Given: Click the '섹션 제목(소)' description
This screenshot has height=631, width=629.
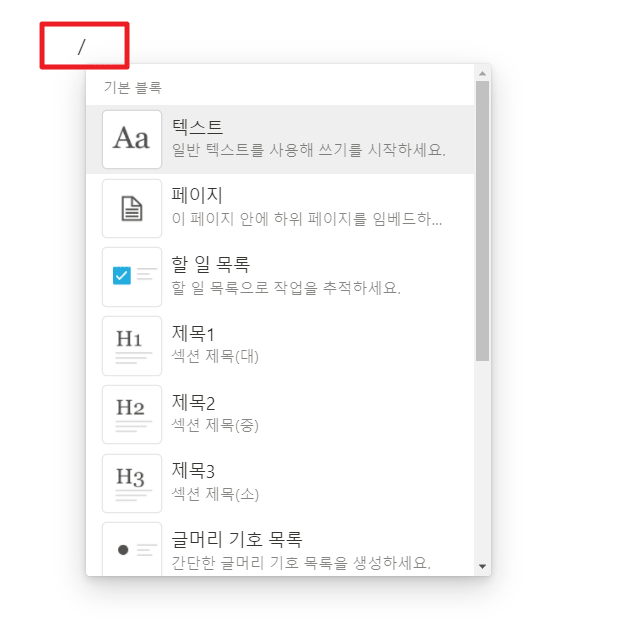Looking at the screenshot, I should click(x=215, y=494).
